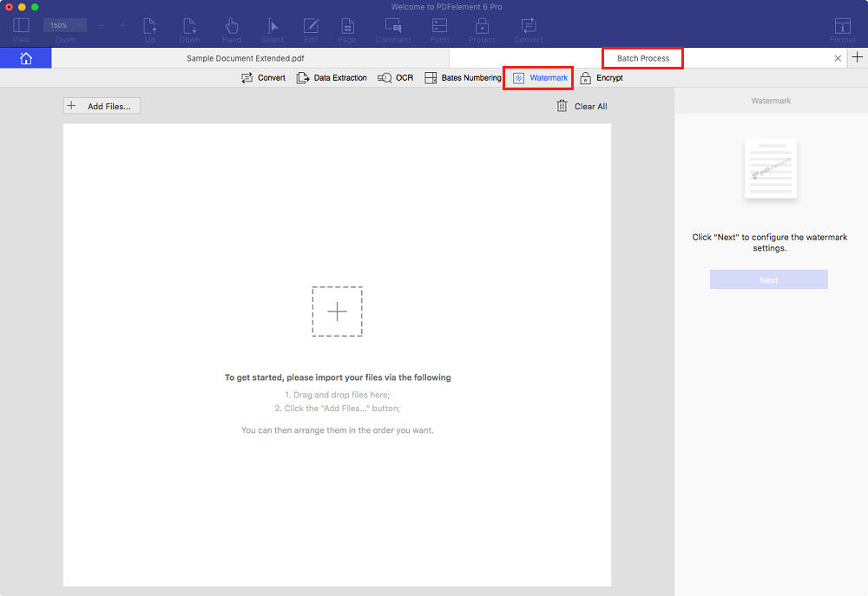Choose the Encrypt batch option
The width and height of the screenshot is (868, 596).
pyautogui.click(x=602, y=78)
